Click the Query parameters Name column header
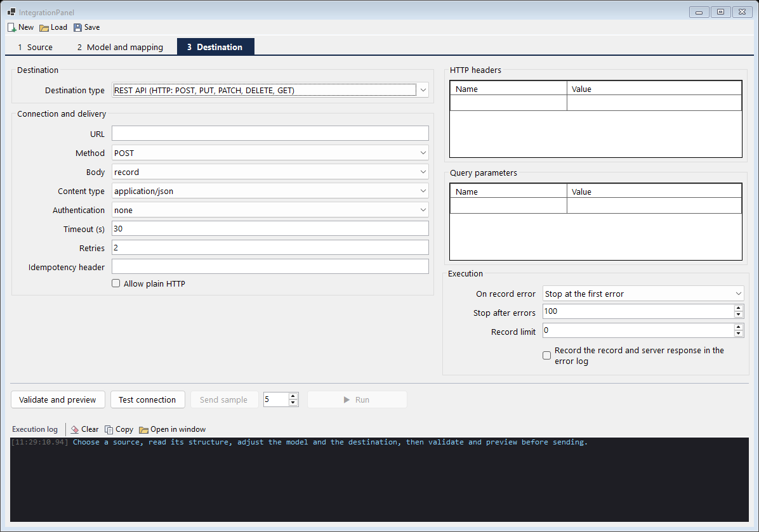 pyautogui.click(x=508, y=191)
